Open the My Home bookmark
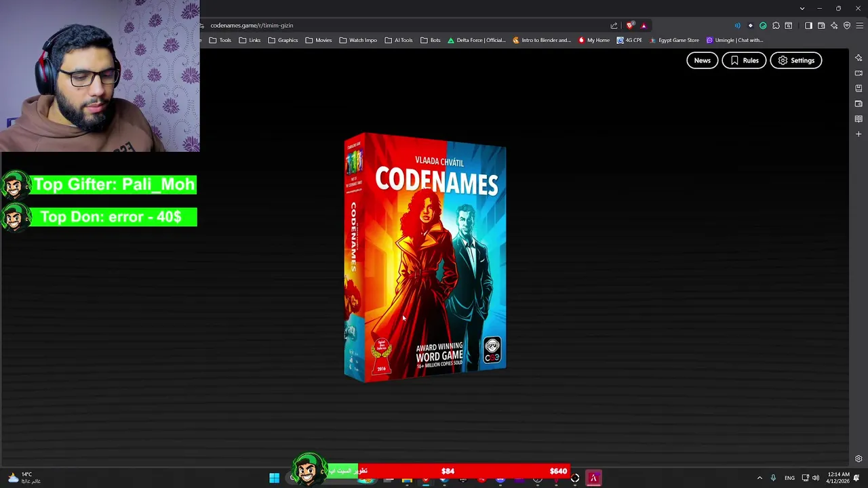Viewport: 868px width, 488px height. pos(593,40)
